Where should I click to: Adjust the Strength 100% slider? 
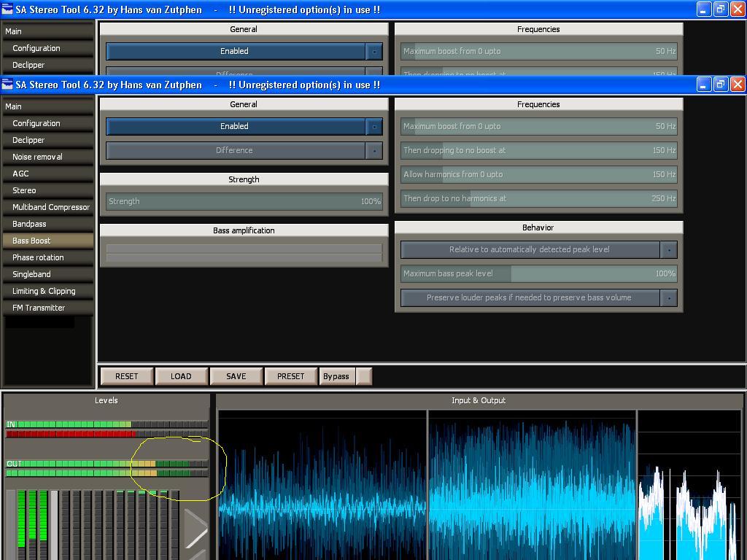point(244,201)
